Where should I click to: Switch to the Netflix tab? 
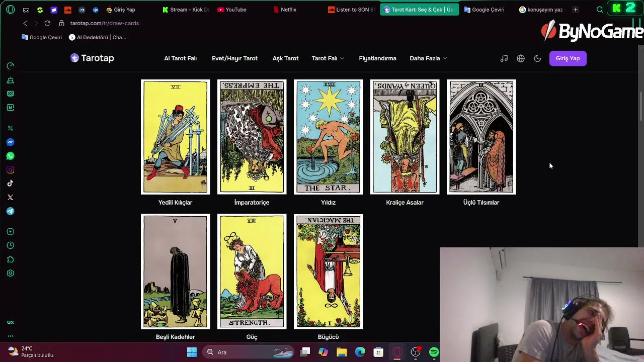pos(296,10)
